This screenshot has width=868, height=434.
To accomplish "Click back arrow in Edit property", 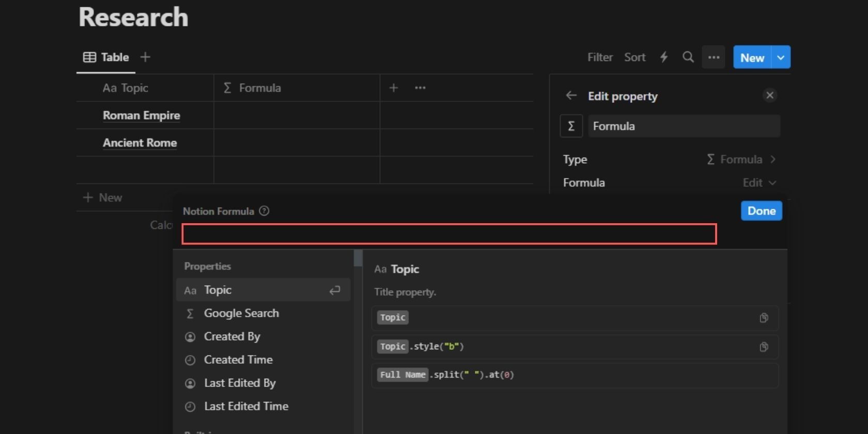I will tap(571, 96).
